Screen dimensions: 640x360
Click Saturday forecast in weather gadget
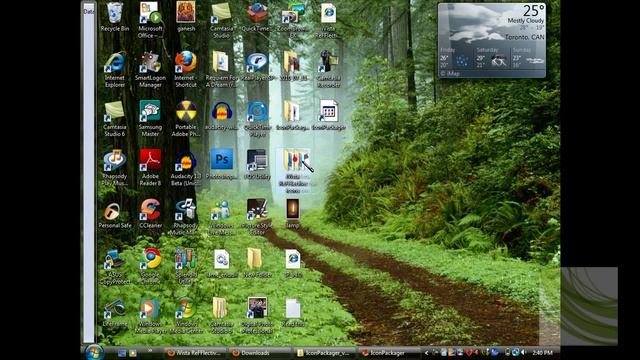[x=492, y=58]
